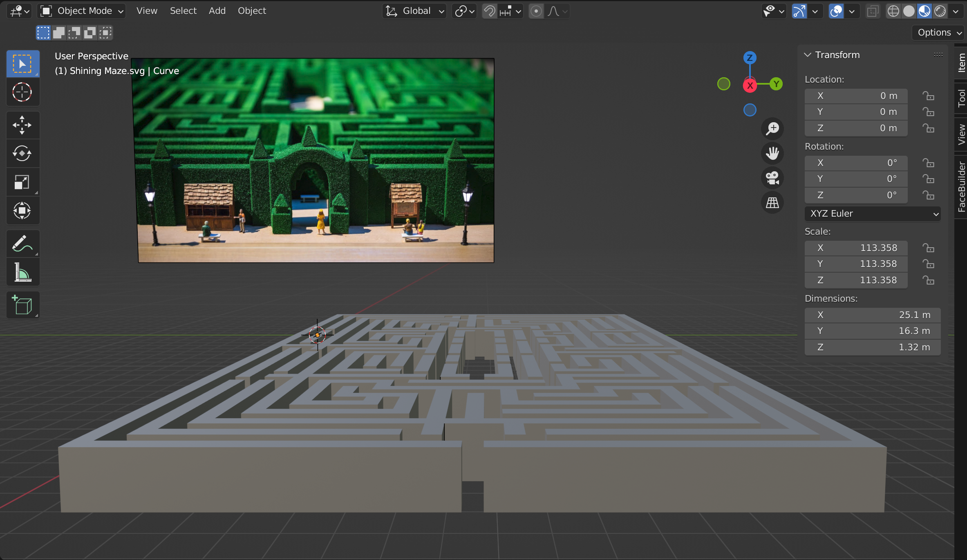
Task: Activate the 3D Cursor tool
Action: (22, 92)
